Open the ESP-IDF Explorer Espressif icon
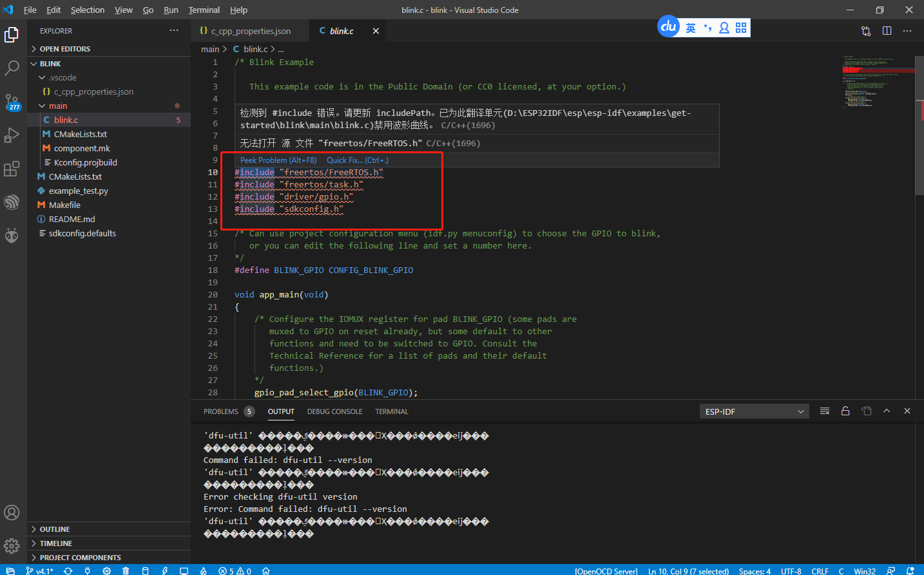 (12, 202)
